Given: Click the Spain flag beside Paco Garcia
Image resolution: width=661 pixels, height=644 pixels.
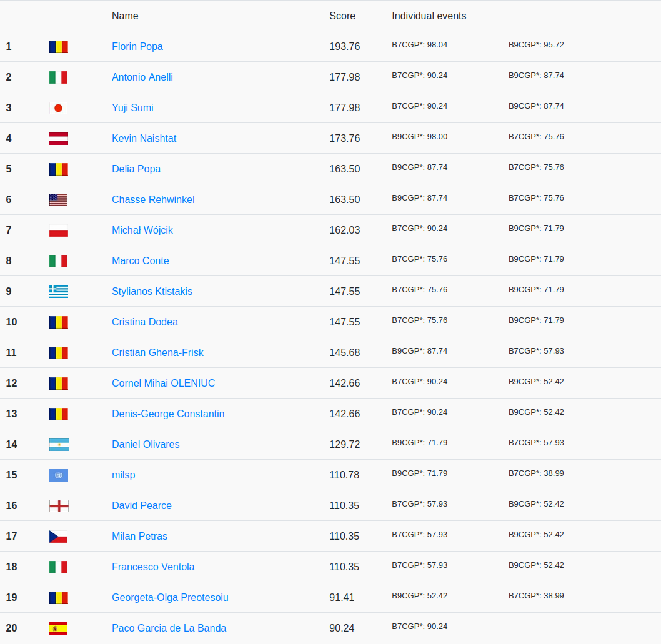Looking at the screenshot, I should pyautogui.click(x=58, y=628).
